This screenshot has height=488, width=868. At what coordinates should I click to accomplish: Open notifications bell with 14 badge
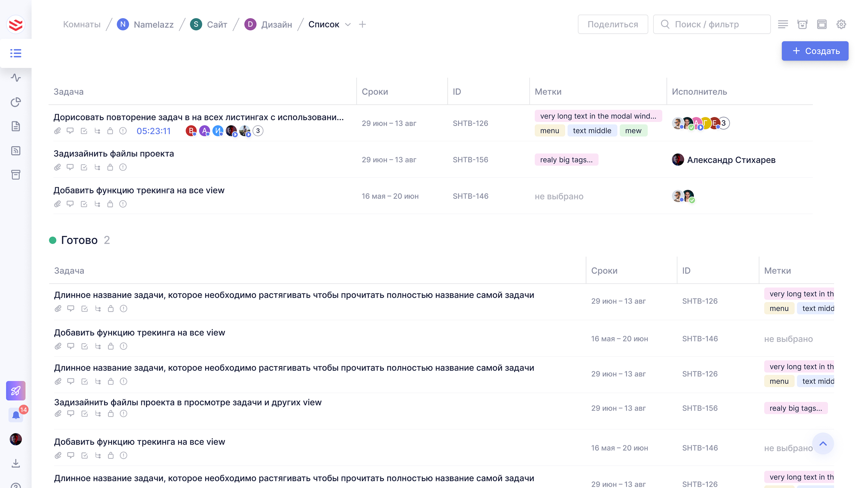(16, 415)
